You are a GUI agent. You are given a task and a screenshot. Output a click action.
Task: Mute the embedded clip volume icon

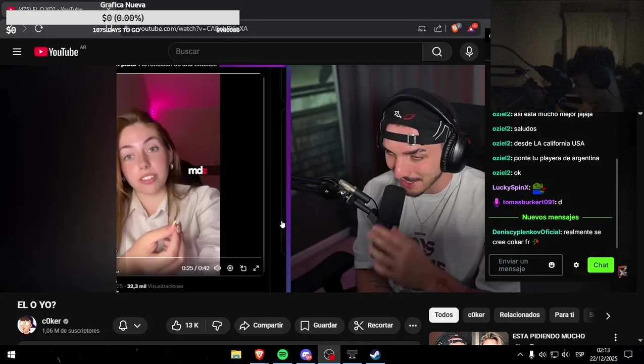pyautogui.click(x=217, y=268)
